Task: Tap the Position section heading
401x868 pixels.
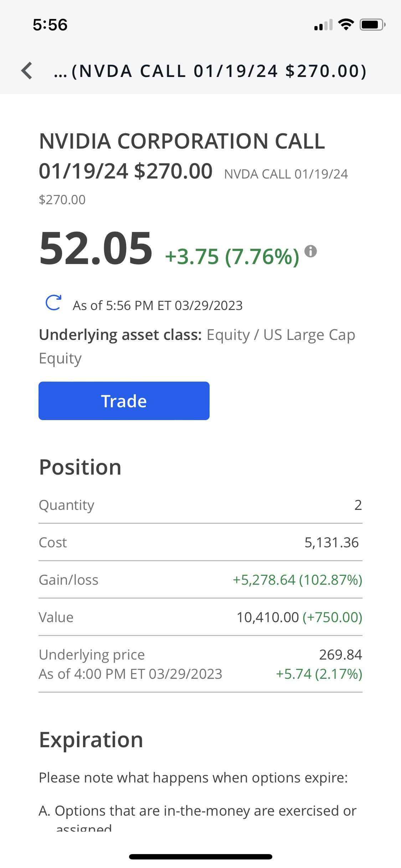Action: pyautogui.click(x=80, y=467)
